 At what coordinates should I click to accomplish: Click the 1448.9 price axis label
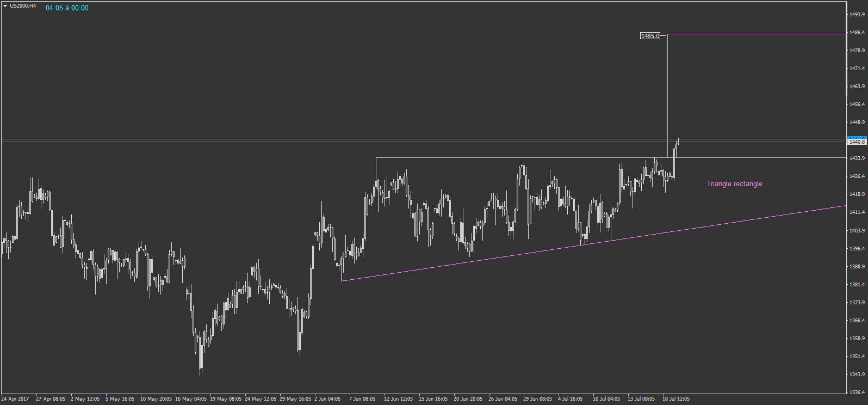(x=857, y=122)
